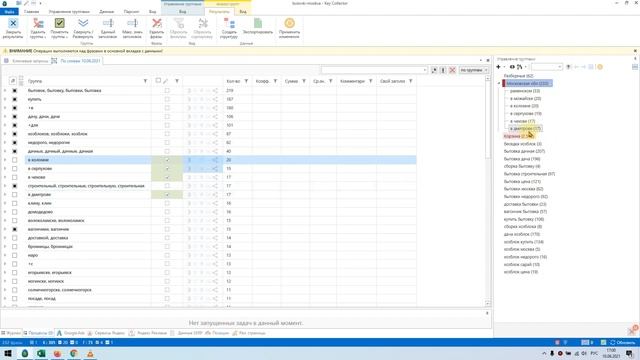Screen dimensions: 640x360
Task: Click the orange circle icon in groups panel
Action: point(600,67)
